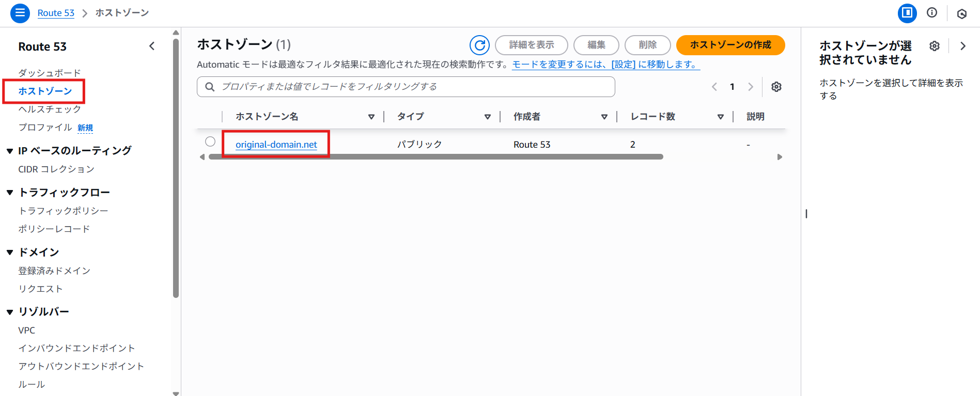The height and width of the screenshot is (396, 980).
Task: Open the hamburger navigation menu
Action: pyautogui.click(x=20, y=13)
